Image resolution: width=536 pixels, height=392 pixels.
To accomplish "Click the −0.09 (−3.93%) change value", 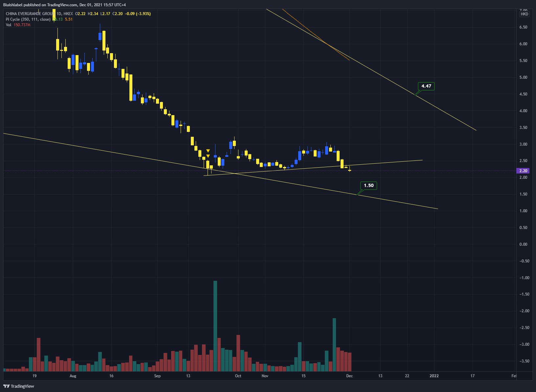I will (138, 14).
